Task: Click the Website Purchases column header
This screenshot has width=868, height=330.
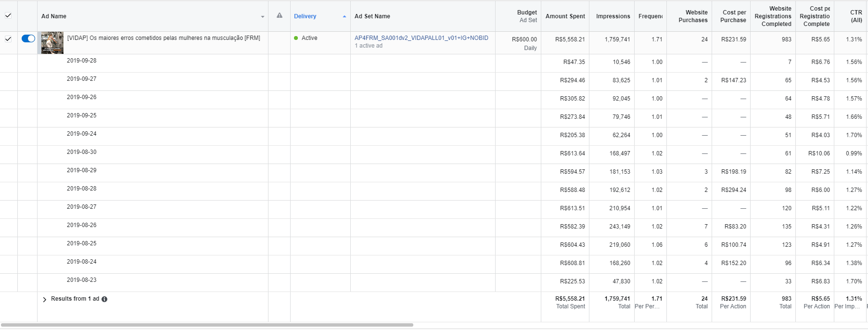Action: 693,16
